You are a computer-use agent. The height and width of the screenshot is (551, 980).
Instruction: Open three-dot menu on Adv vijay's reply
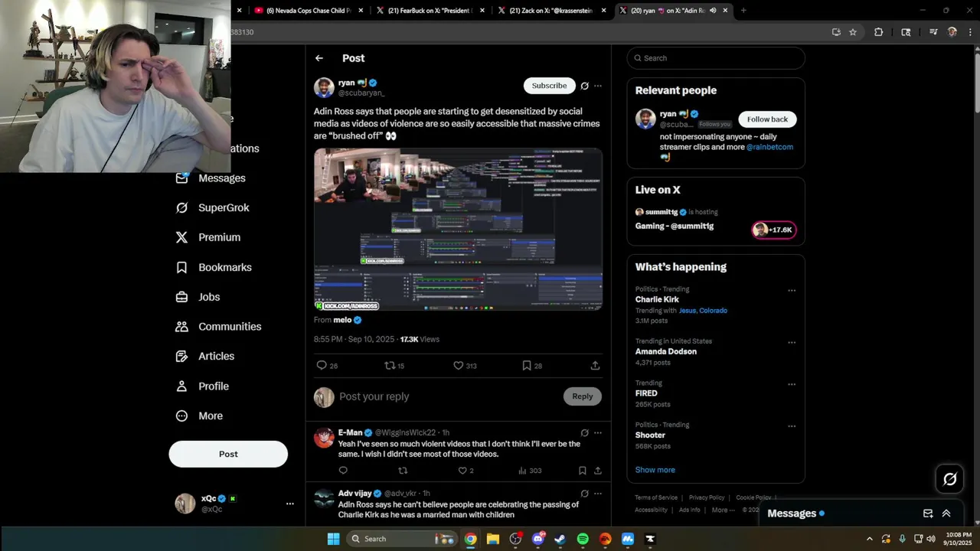pos(598,494)
